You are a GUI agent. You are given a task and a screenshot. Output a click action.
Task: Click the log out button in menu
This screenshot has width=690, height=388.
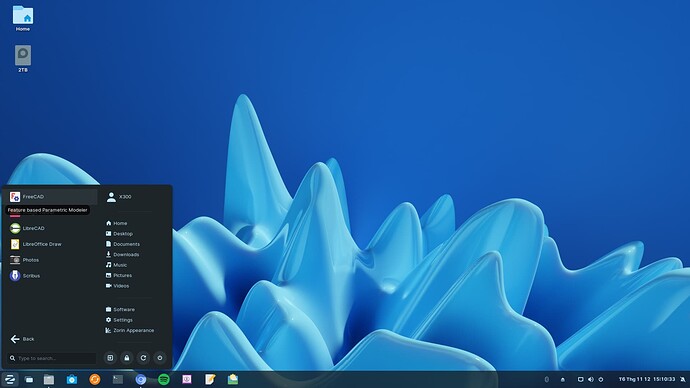[x=110, y=358]
